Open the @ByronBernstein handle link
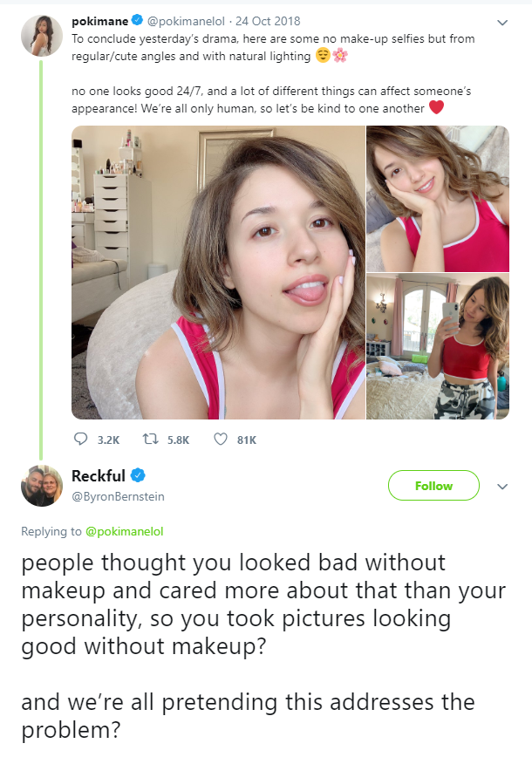532x757 pixels. pos(118,496)
